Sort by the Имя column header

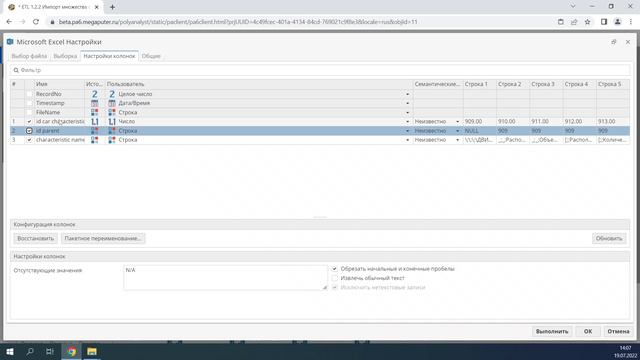pyautogui.click(x=59, y=84)
